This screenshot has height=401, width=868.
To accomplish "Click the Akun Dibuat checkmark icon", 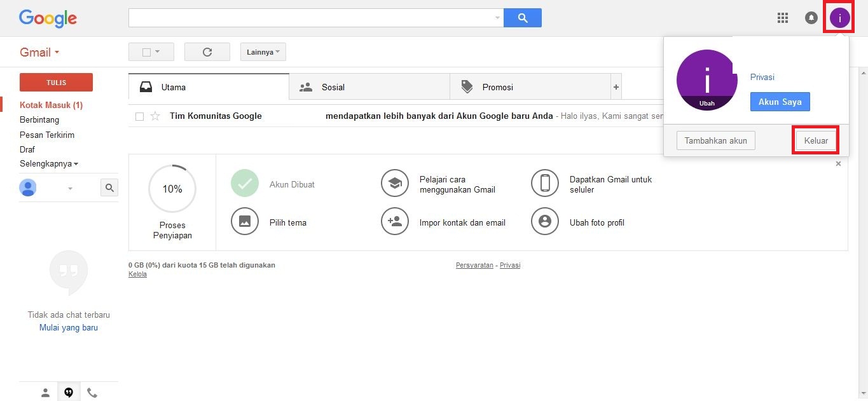I will tap(245, 184).
